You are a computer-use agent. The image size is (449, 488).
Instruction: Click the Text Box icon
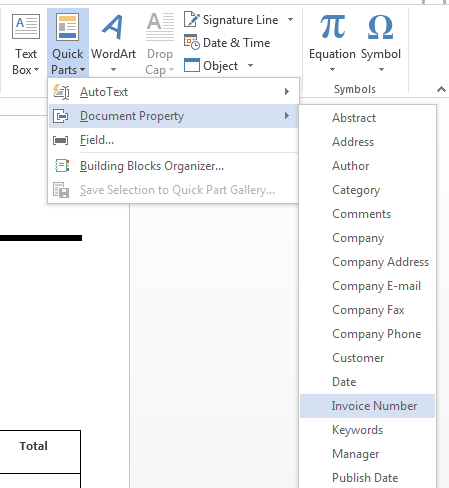pyautogui.click(x=26, y=27)
